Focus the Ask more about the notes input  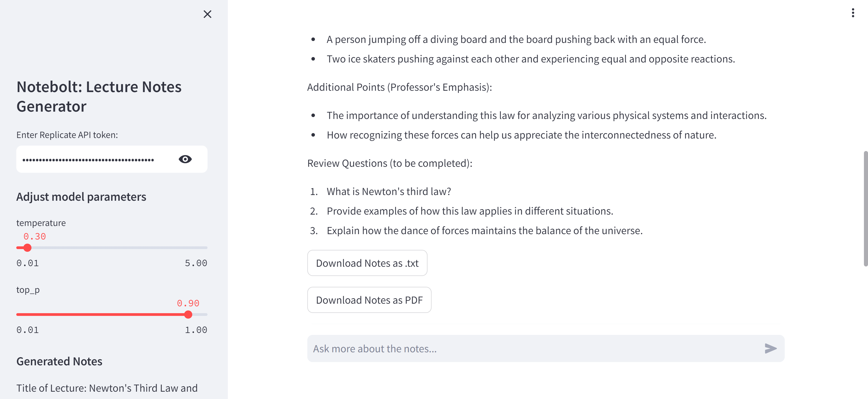(536, 348)
